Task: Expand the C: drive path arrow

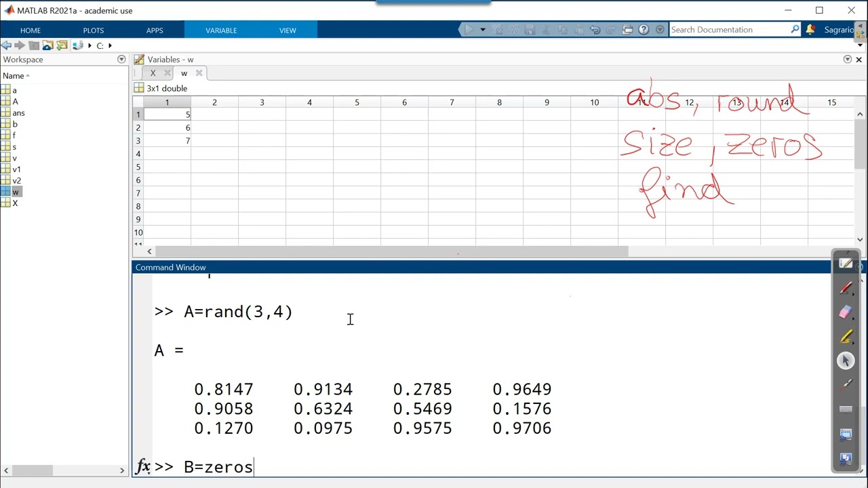Action: click(110, 45)
